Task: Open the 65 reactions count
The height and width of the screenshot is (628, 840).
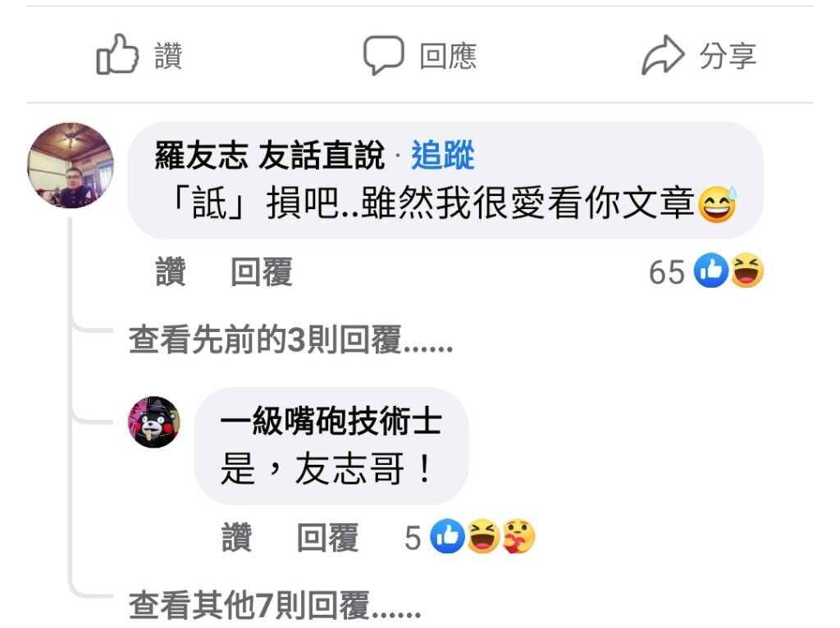Action: (666, 272)
